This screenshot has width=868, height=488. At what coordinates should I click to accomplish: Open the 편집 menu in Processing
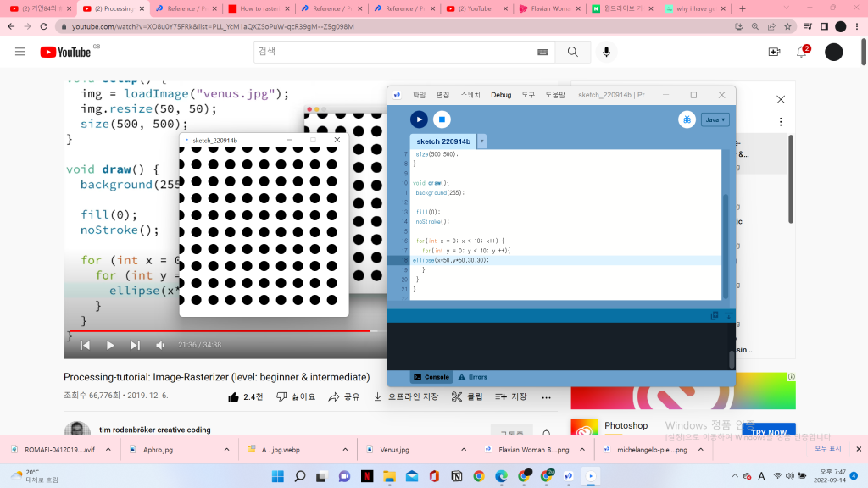(442, 95)
